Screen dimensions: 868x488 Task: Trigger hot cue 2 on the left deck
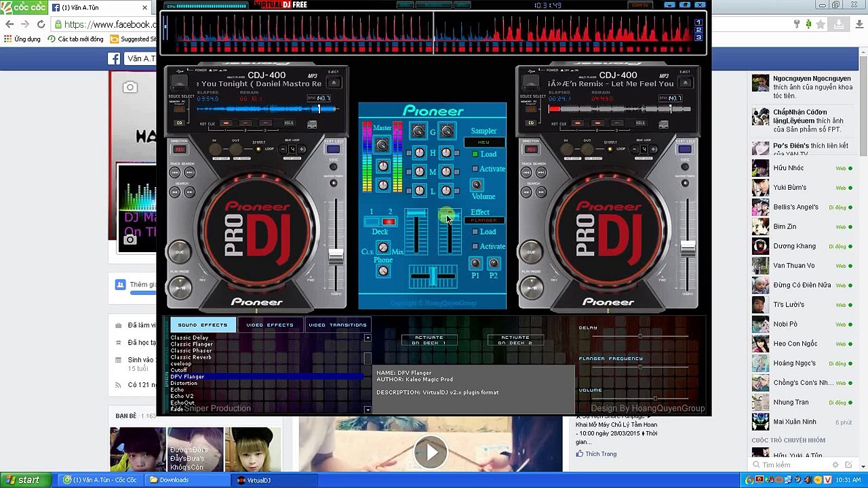point(245,123)
